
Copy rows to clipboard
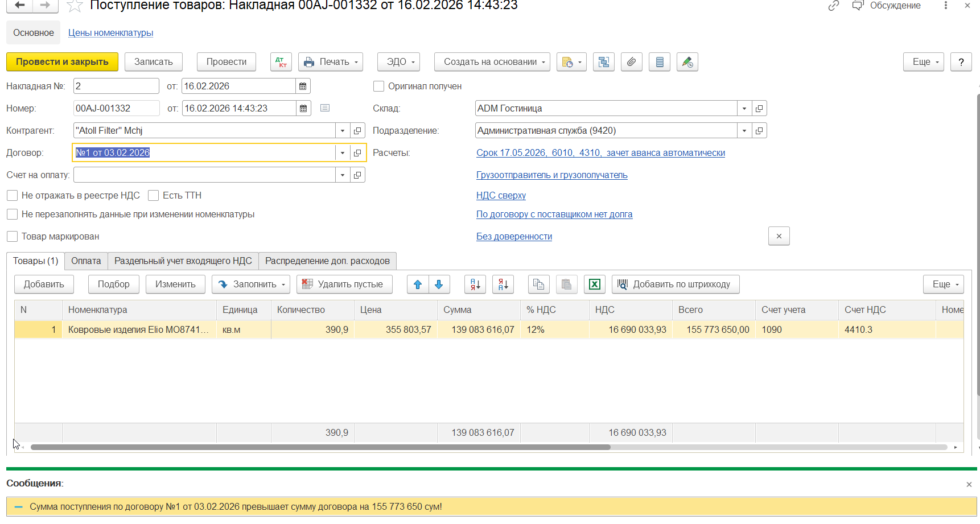(539, 284)
